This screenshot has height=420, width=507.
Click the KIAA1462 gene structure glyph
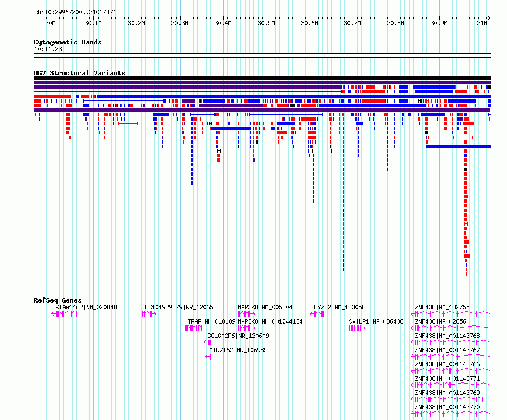(x=64, y=314)
